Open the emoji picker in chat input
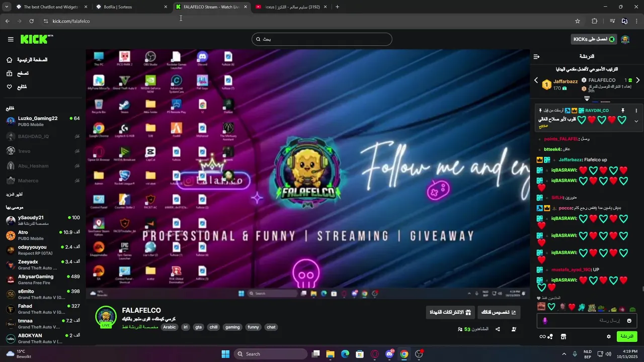Viewport: 644px width, 362px height. pyautogui.click(x=629, y=320)
